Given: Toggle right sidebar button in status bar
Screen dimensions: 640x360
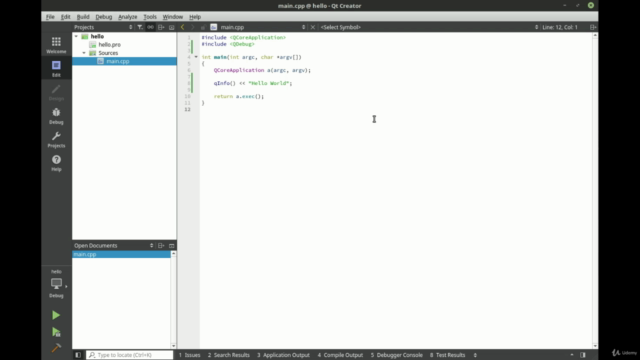Looking at the screenshot, I should (583, 355).
